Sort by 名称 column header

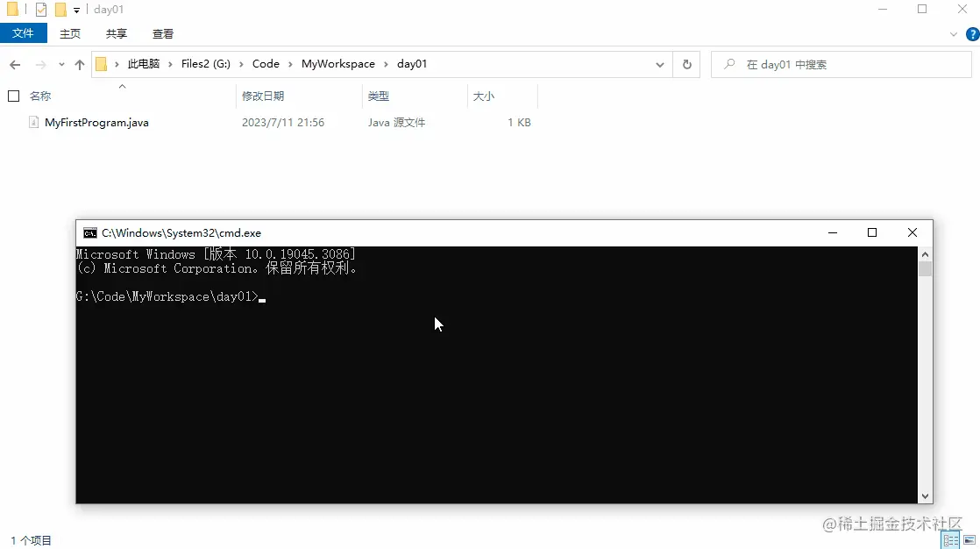tap(40, 96)
